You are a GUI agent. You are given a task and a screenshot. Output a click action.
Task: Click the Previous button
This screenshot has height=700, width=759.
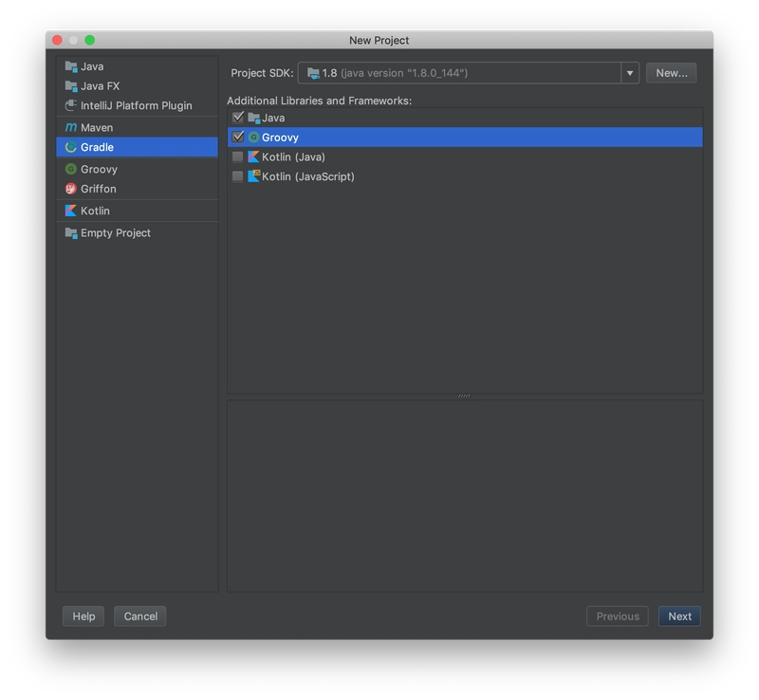[x=618, y=617]
